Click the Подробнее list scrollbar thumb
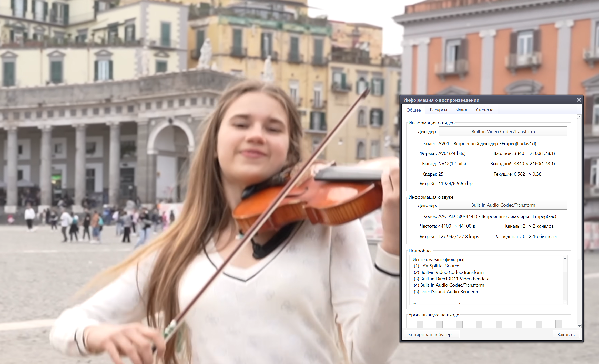The image size is (599, 364). point(565,266)
